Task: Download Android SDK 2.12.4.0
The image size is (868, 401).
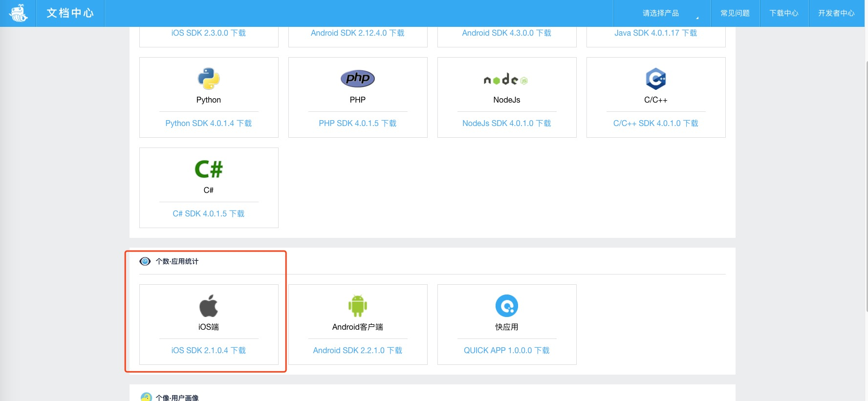Action: [358, 33]
